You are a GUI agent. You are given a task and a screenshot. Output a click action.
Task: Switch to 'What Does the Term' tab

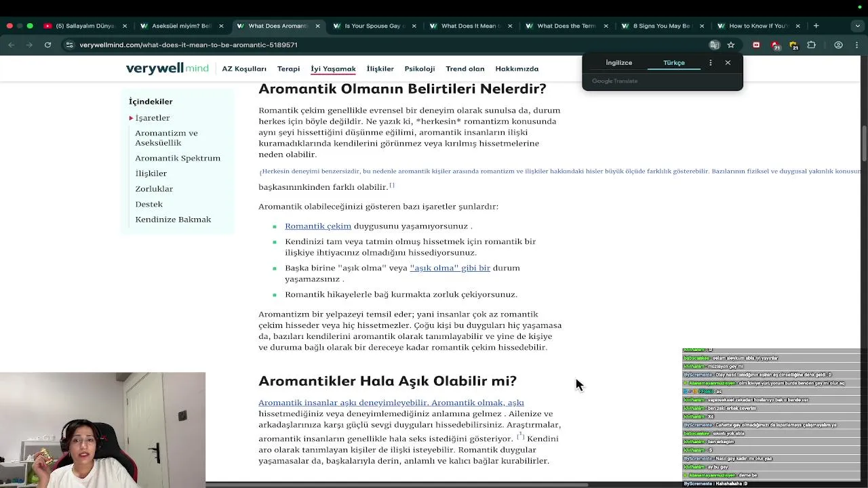(566, 26)
